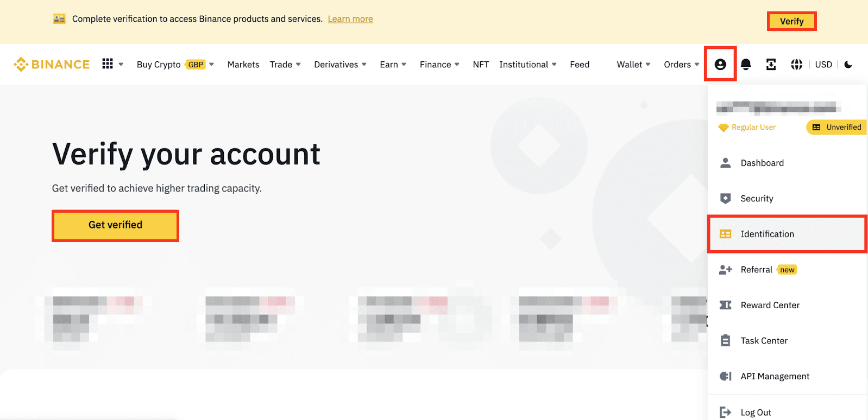
Task: Open the Institutional menu
Action: [524, 65]
